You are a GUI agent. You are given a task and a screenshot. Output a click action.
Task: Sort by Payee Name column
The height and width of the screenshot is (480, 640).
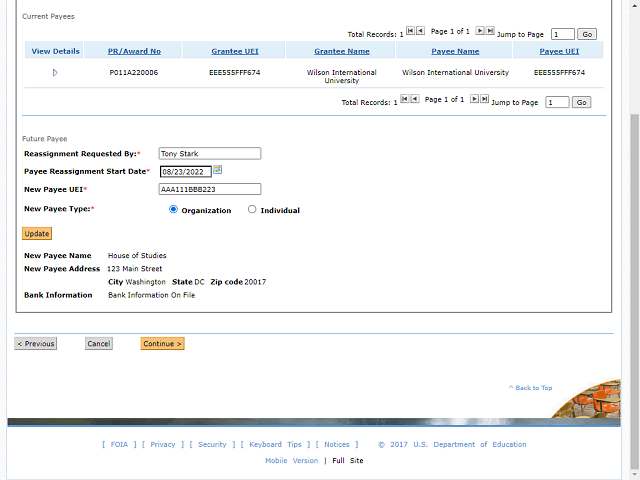455,51
